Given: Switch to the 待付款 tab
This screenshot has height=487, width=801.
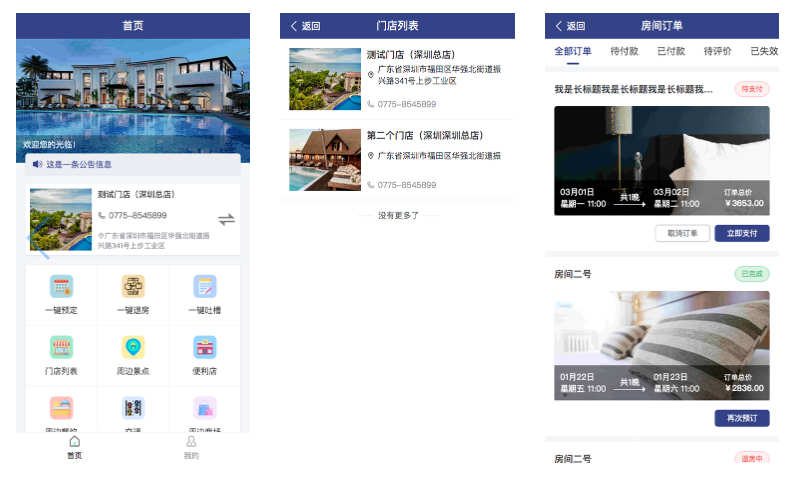Looking at the screenshot, I should click(x=624, y=51).
